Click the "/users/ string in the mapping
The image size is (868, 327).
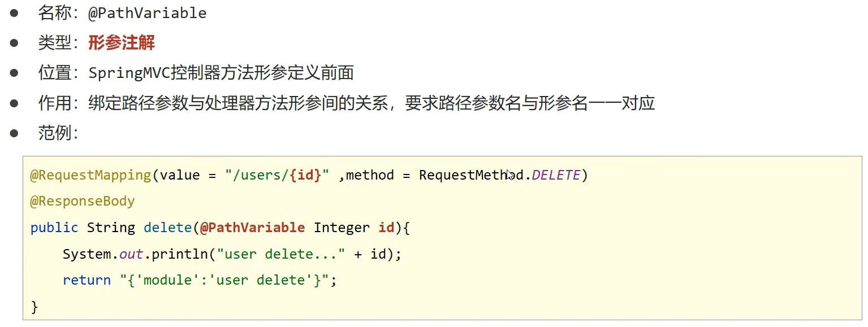(257, 175)
